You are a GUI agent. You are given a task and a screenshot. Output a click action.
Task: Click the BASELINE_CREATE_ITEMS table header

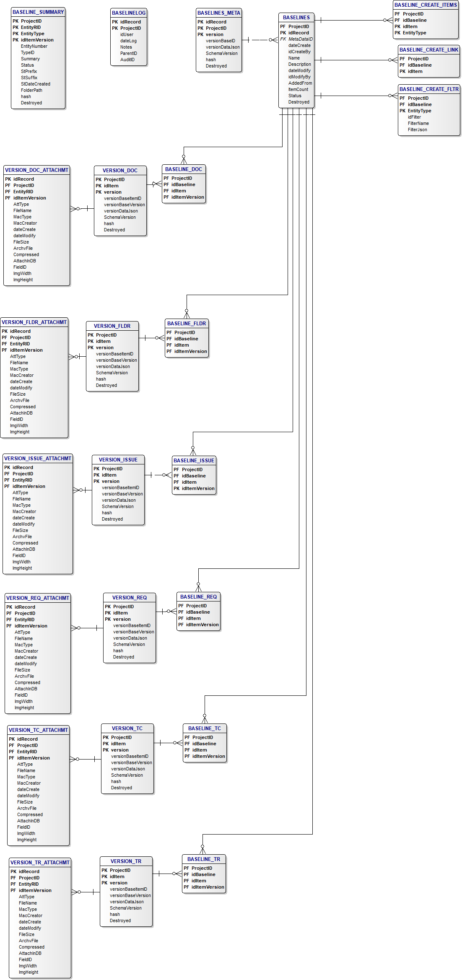426,5
